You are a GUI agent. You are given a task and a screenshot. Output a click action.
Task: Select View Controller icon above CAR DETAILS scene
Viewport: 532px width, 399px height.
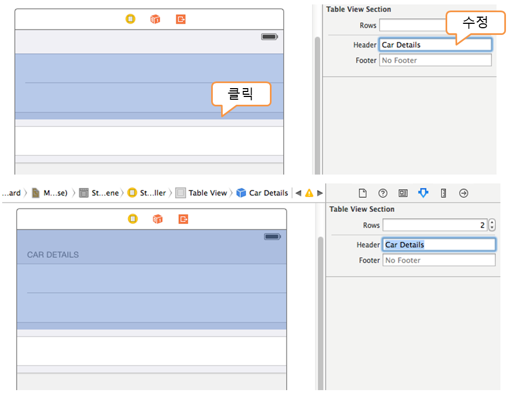132,219
